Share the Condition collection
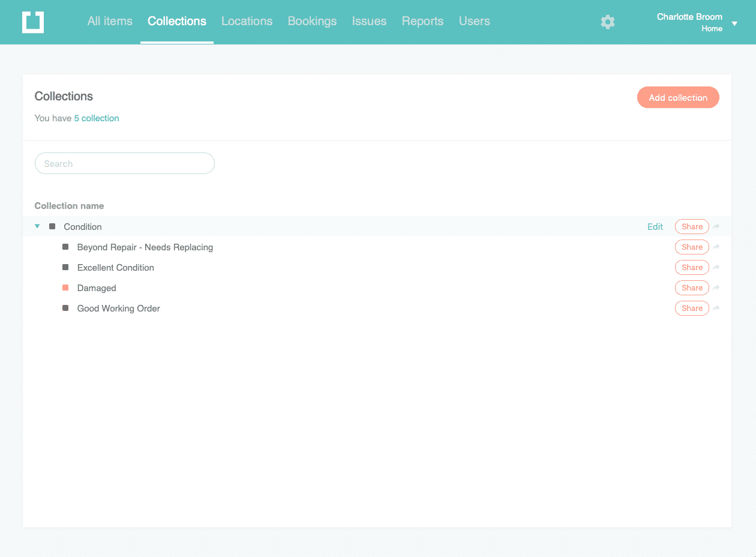 pyautogui.click(x=692, y=227)
